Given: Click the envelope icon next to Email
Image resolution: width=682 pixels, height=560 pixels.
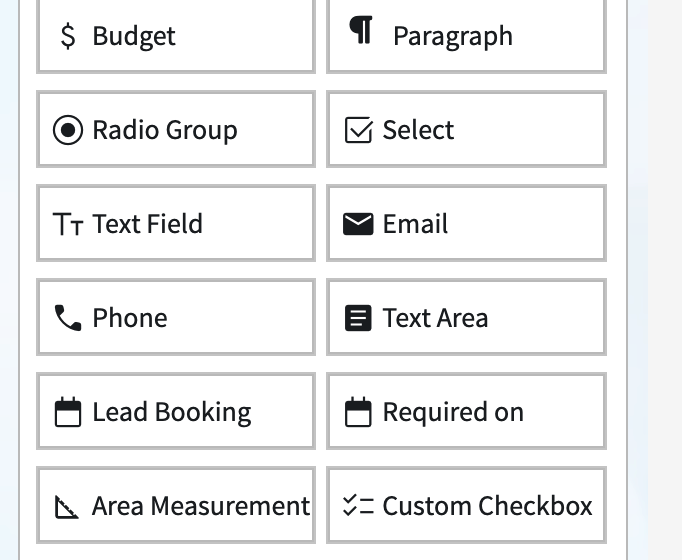Looking at the screenshot, I should pos(358,224).
